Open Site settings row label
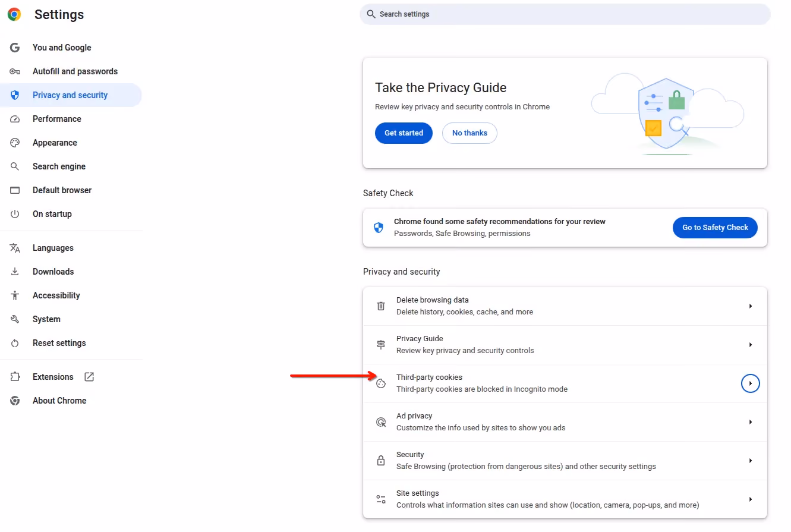This screenshot has height=532, width=791. 418,493
